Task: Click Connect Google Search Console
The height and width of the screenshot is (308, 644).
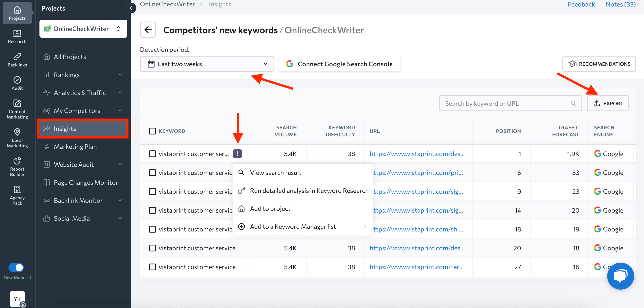Action: [339, 64]
